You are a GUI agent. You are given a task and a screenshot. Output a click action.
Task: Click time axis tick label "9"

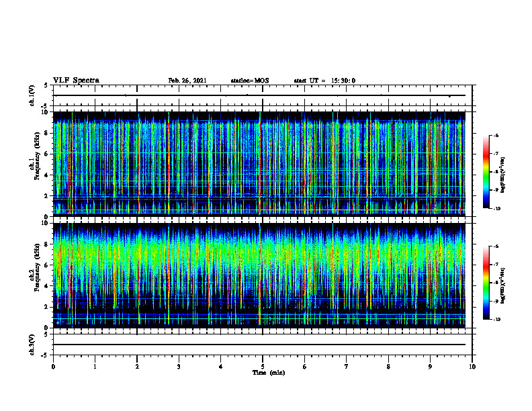click(x=430, y=367)
